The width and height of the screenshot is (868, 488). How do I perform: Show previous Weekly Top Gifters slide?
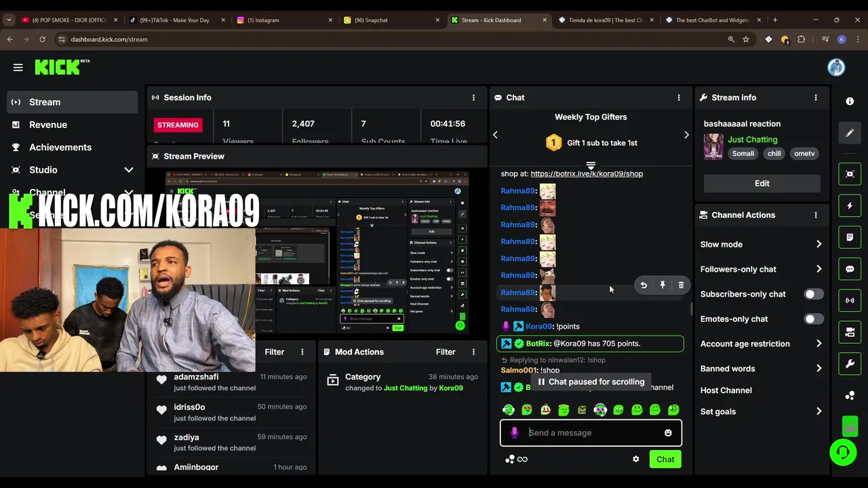495,135
